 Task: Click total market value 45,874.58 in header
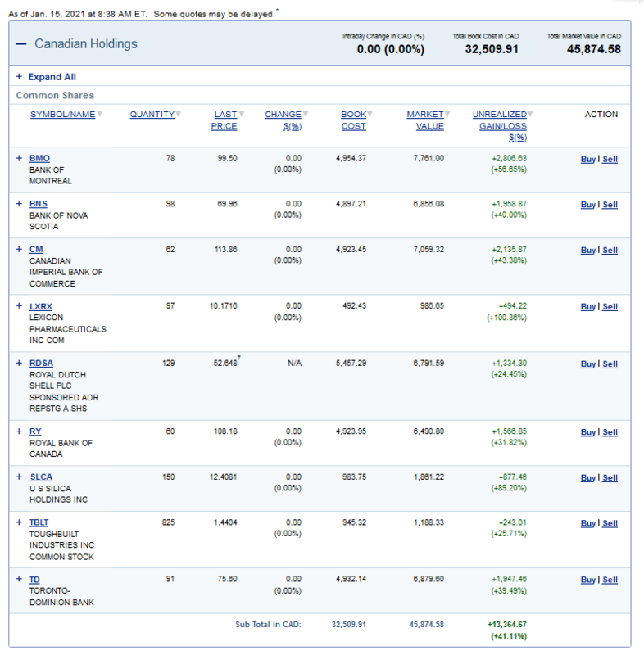[593, 49]
